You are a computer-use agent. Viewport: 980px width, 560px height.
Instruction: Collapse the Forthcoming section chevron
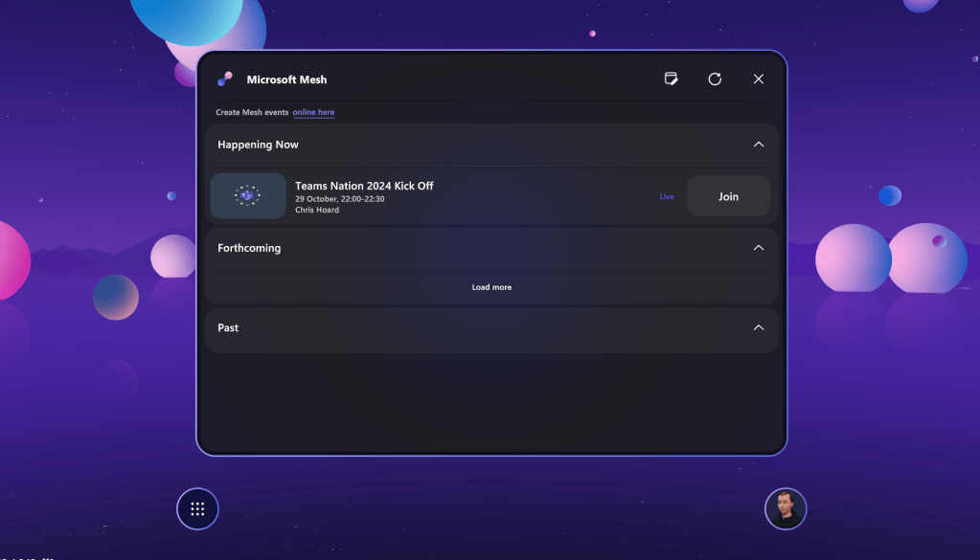[759, 248]
